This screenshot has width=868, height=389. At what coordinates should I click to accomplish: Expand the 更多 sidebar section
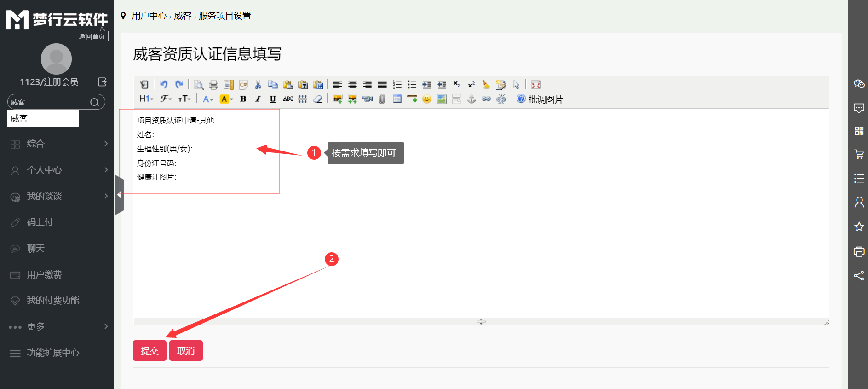[57, 326]
